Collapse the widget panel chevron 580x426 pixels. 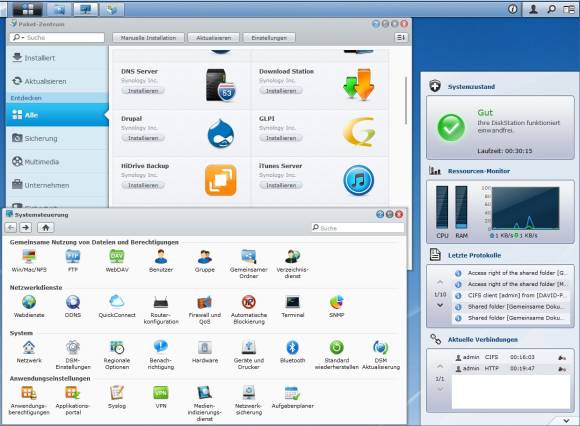coord(566,421)
